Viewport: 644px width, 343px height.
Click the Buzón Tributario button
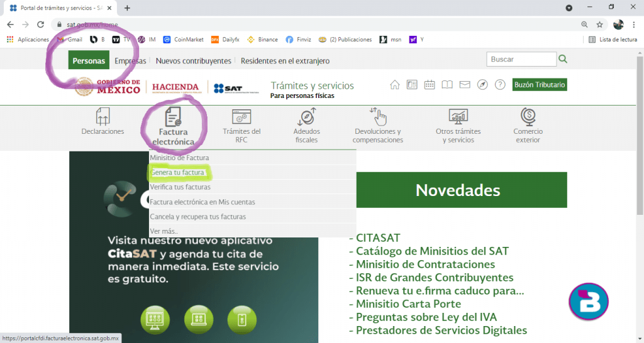click(540, 85)
